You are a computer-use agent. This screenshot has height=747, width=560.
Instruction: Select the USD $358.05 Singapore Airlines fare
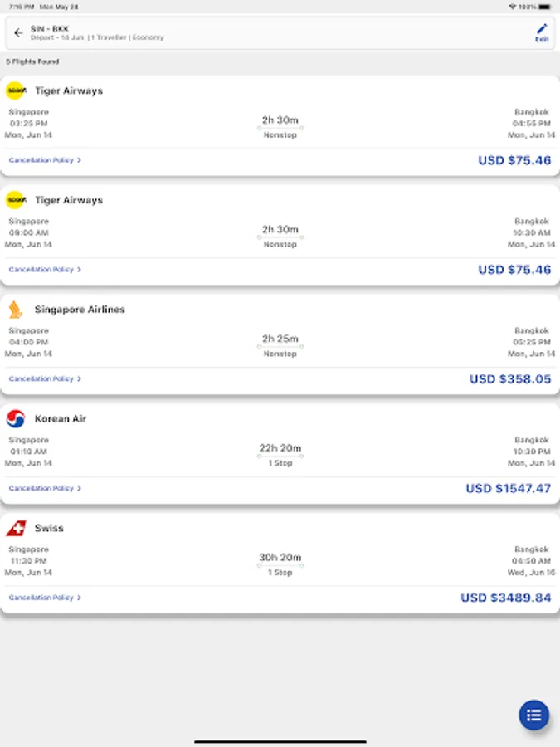point(510,379)
